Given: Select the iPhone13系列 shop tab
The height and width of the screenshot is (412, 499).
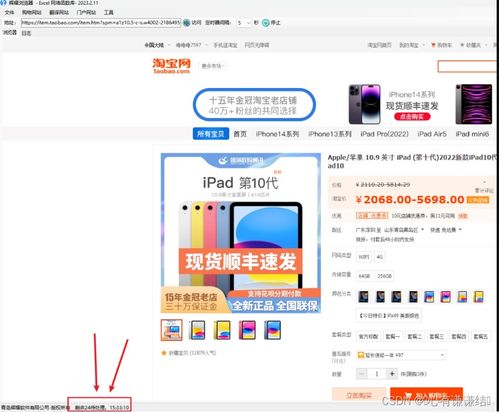Looking at the screenshot, I should point(330,134).
